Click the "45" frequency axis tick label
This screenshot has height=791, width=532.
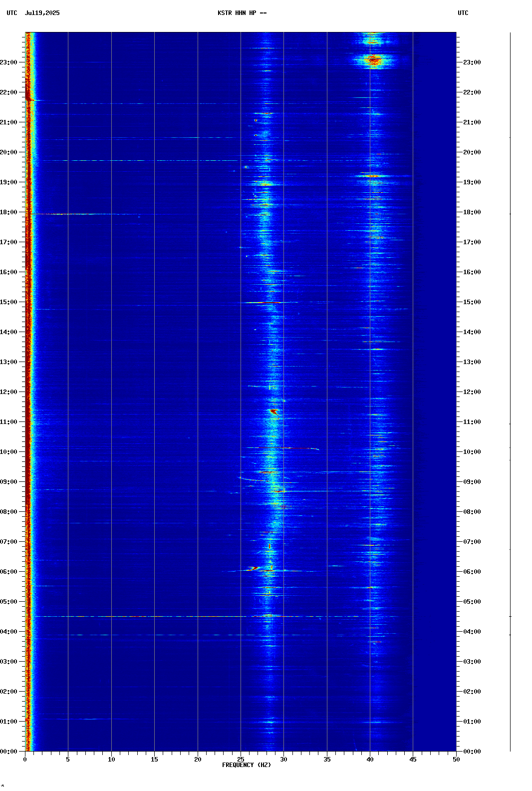coord(413,760)
